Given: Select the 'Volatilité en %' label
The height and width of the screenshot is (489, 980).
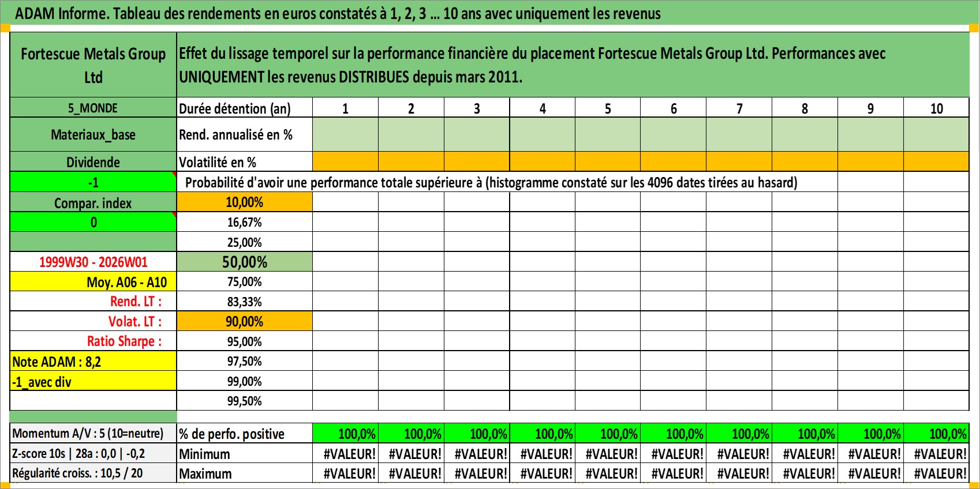Looking at the screenshot, I should pyautogui.click(x=245, y=162).
